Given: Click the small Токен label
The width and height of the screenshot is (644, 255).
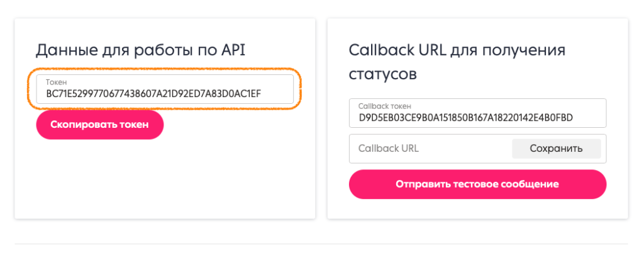Looking at the screenshot, I should (x=56, y=82).
